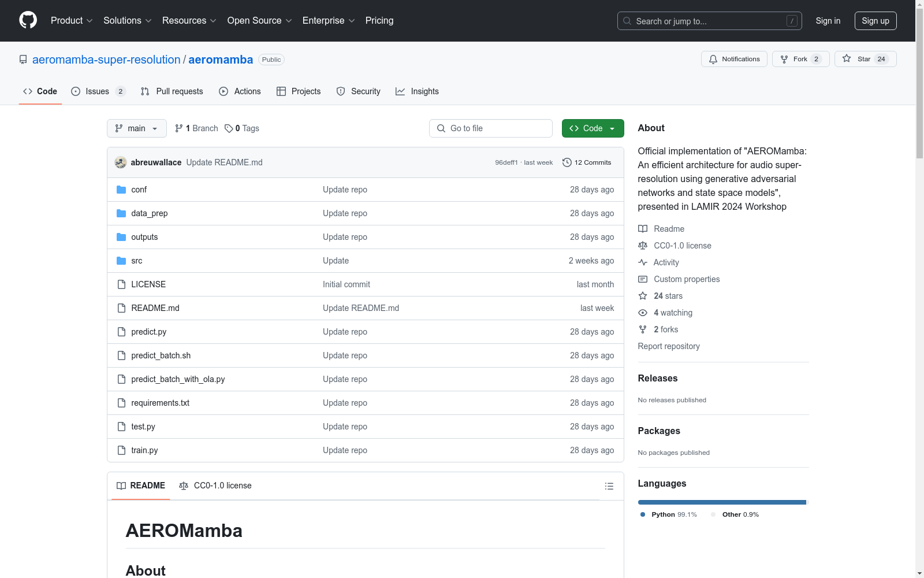Click the Search or jump to field
Image resolution: width=924 pixels, height=578 pixels.
click(x=709, y=21)
